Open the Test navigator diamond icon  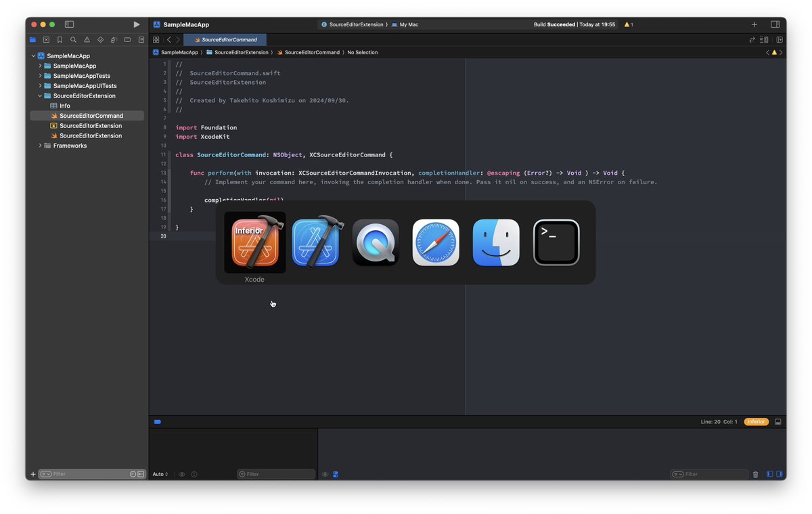pos(100,40)
